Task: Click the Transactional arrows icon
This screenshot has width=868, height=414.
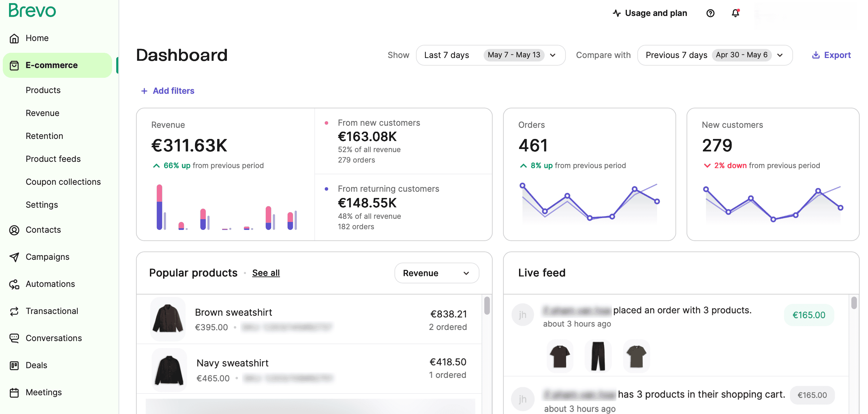Action: pos(14,311)
